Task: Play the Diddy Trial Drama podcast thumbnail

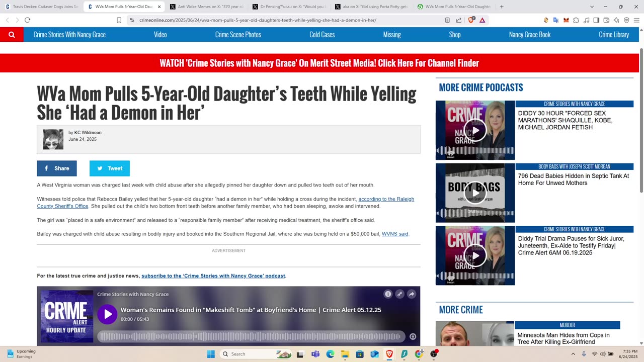Action: point(475,255)
